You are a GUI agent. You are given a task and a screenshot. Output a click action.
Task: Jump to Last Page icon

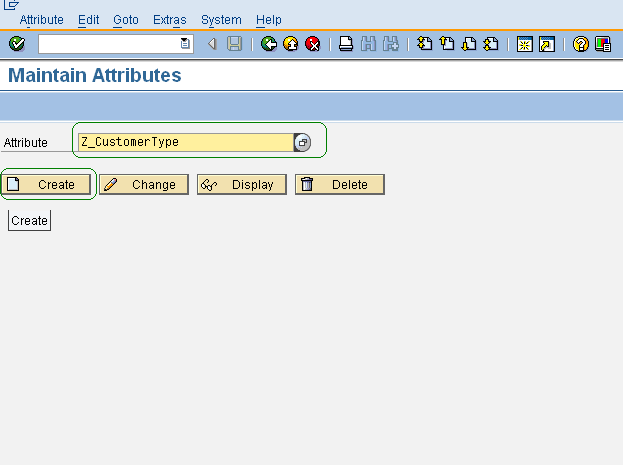tap(491, 44)
